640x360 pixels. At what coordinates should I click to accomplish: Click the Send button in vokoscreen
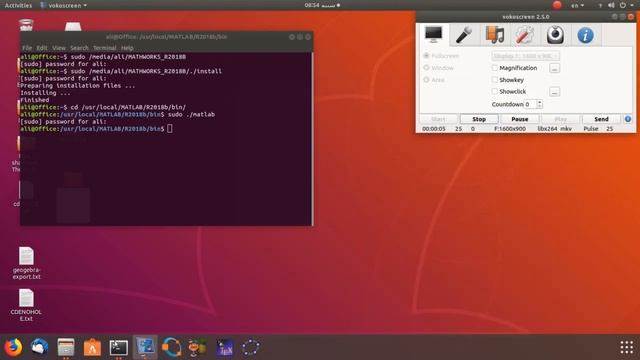coord(601,119)
